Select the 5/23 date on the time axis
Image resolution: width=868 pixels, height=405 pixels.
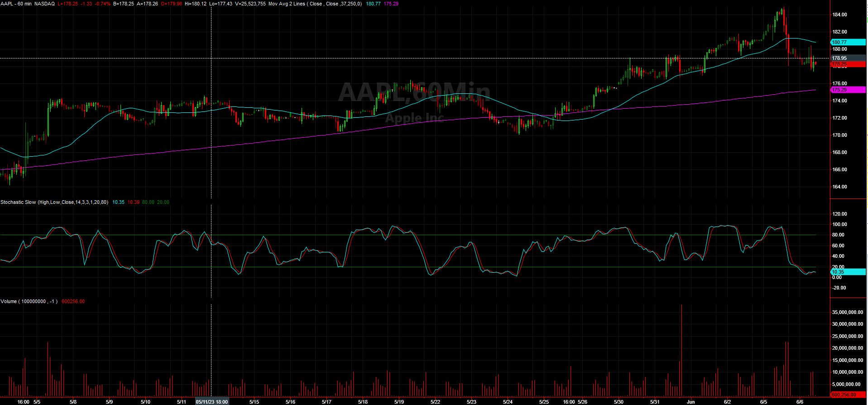[x=471, y=402]
